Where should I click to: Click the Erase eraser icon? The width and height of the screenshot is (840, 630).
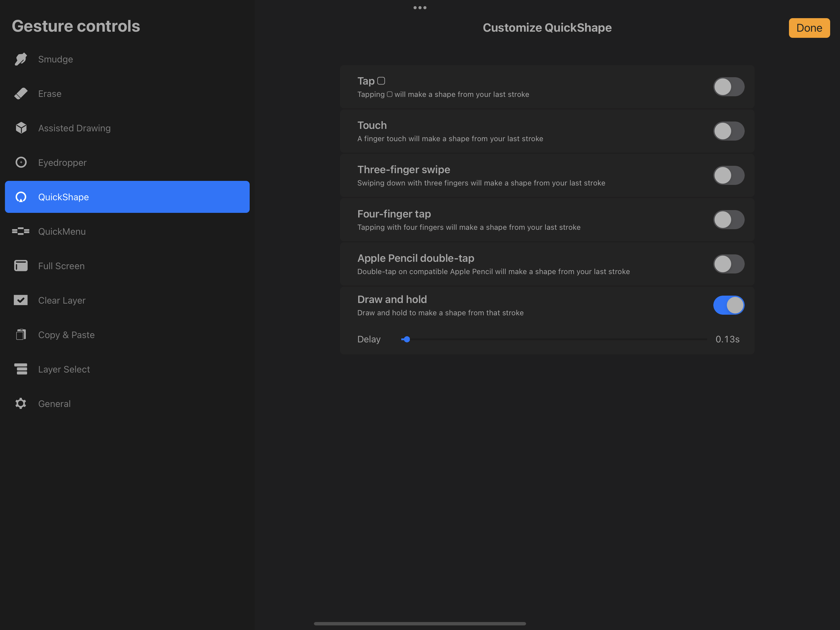[x=21, y=93]
